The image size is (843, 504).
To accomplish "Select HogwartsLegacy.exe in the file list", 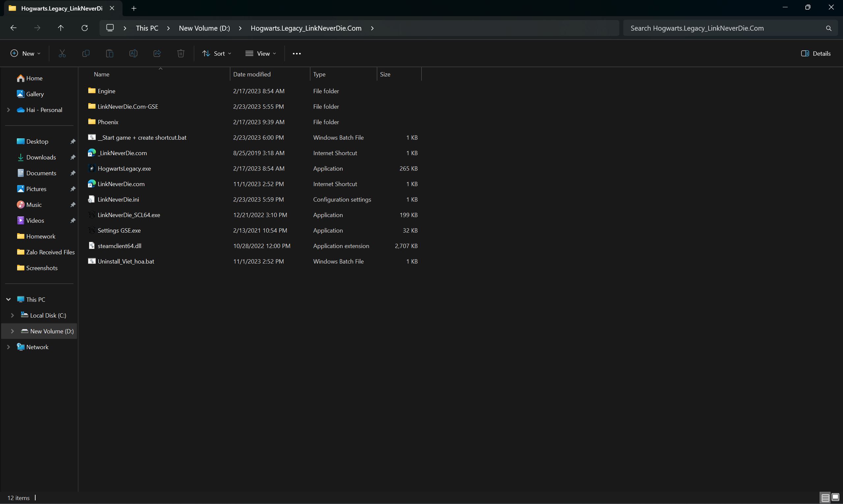I will point(124,168).
